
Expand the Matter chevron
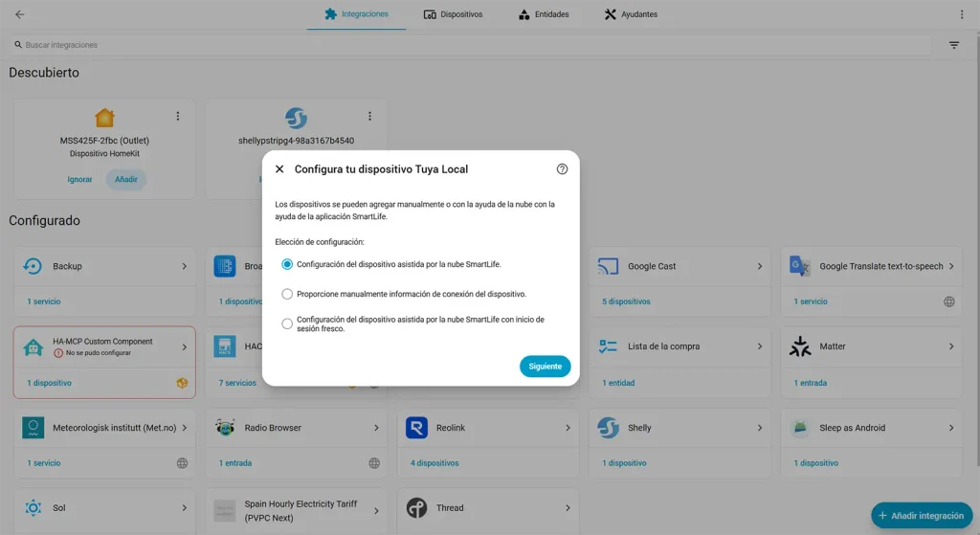click(951, 346)
